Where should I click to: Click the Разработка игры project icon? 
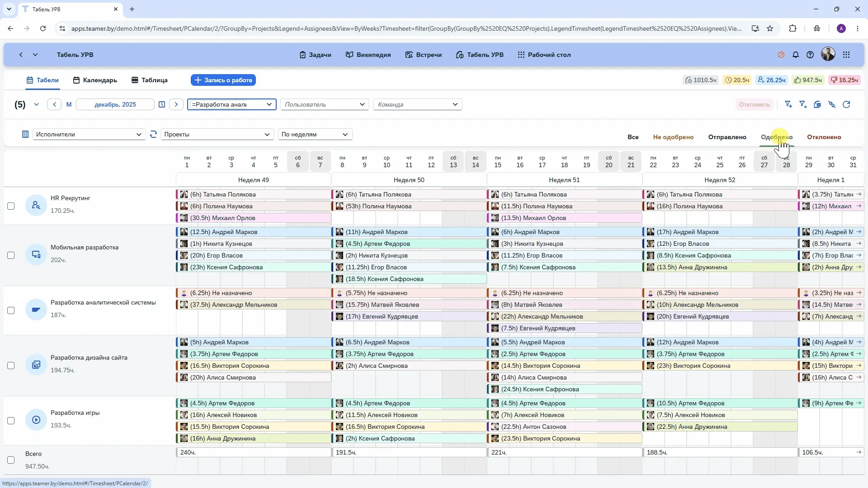pyautogui.click(x=36, y=420)
